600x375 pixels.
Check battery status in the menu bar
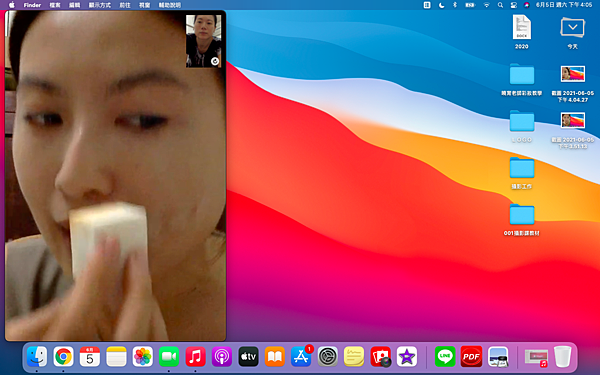pyautogui.click(x=470, y=5)
